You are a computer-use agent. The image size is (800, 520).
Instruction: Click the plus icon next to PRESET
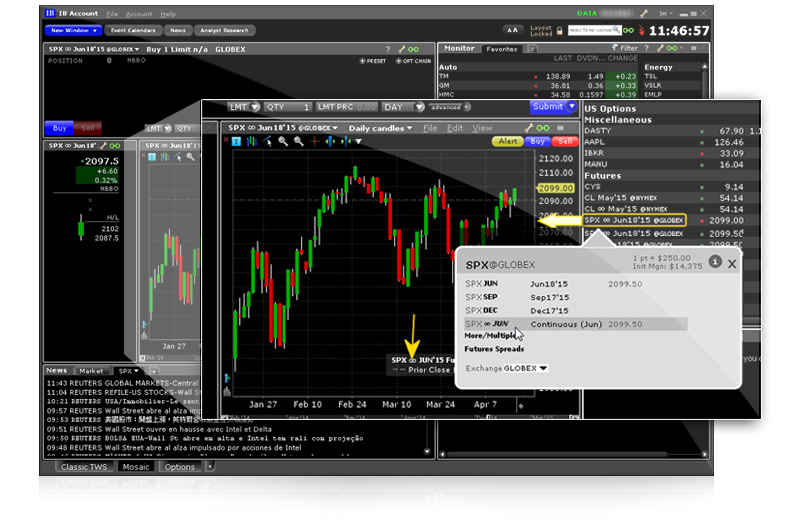pyautogui.click(x=362, y=61)
